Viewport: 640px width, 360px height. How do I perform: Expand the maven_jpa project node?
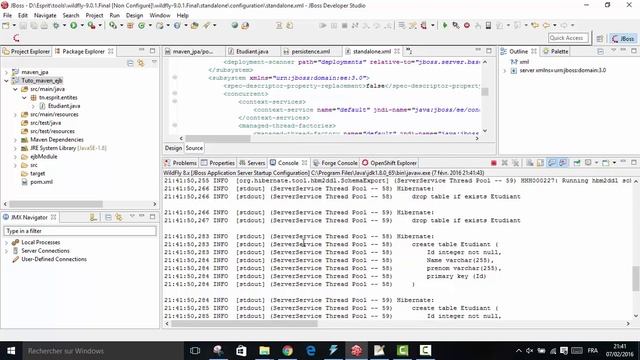pos(7,72)
